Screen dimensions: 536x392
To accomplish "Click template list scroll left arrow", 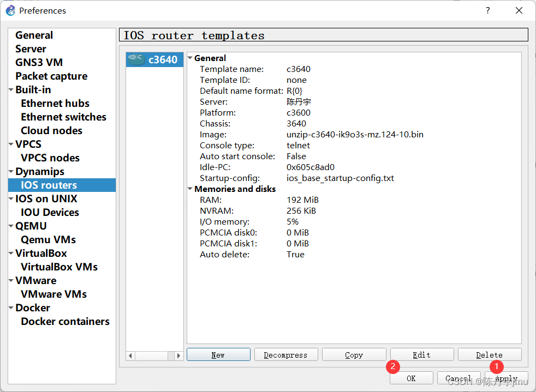I will pos(130,356).
